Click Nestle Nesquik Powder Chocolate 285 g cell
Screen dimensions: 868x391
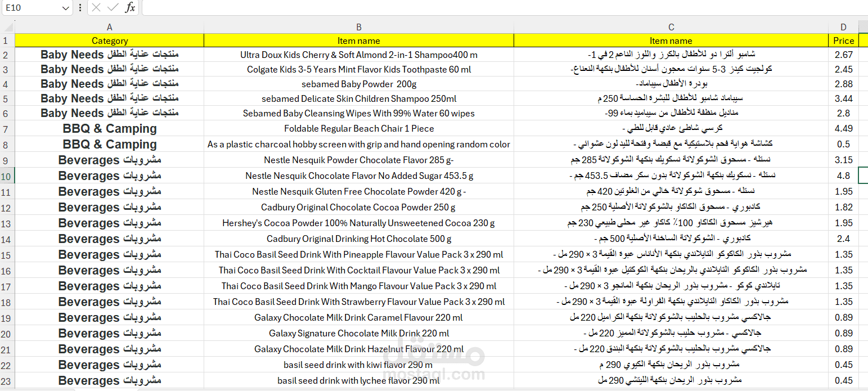click(359, 160)
